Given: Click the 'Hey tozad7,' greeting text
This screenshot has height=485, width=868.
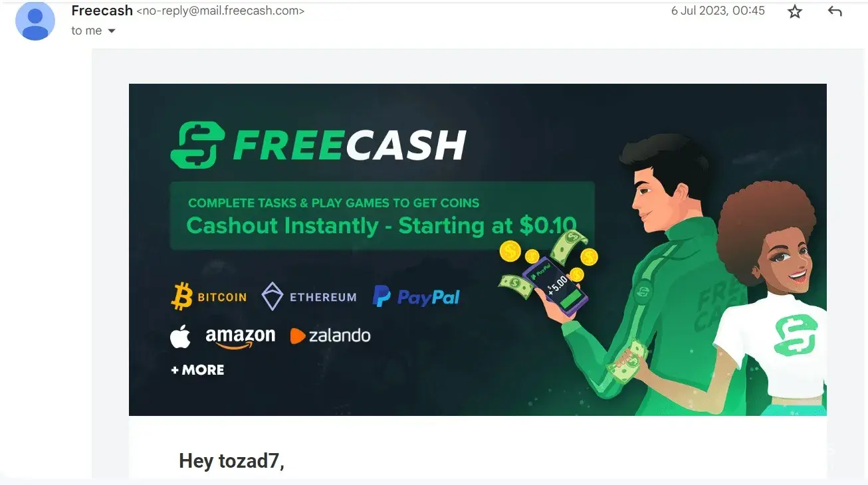Looking at the screenshot, I should (x=231, y=460).
